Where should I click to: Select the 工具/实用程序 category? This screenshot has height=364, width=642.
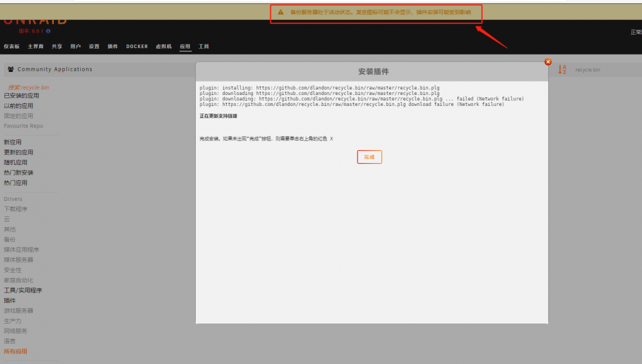pyautogui.click(x=23, y=290)
